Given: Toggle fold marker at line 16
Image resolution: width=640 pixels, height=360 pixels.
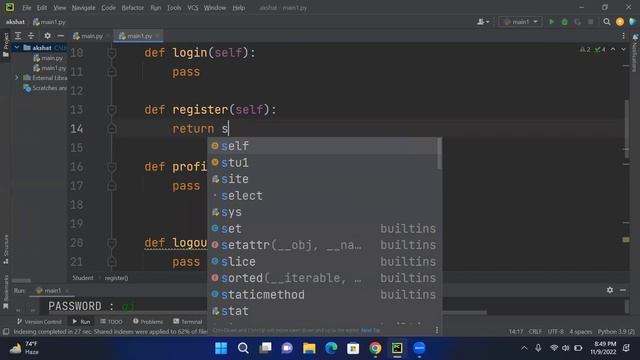Looking at the screenshot, I should point(111,167).
